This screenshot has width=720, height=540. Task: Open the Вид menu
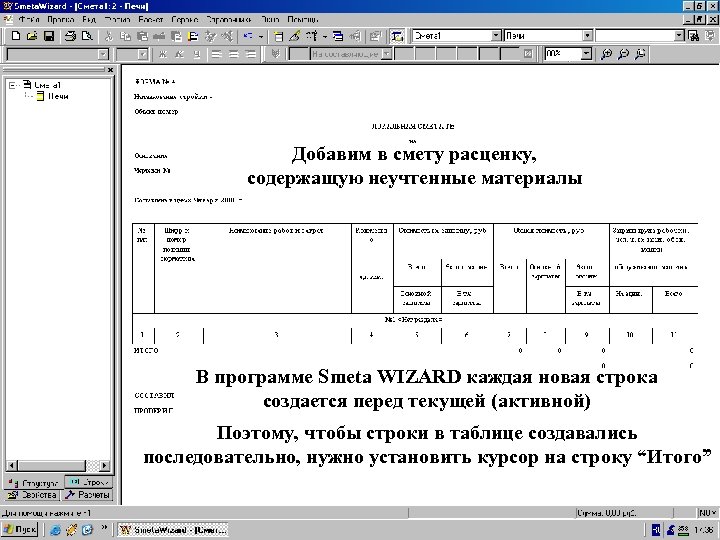click(89, 19)
